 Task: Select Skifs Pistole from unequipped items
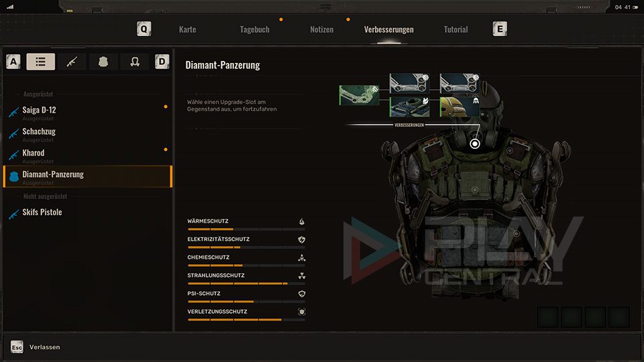click(42, 213)
